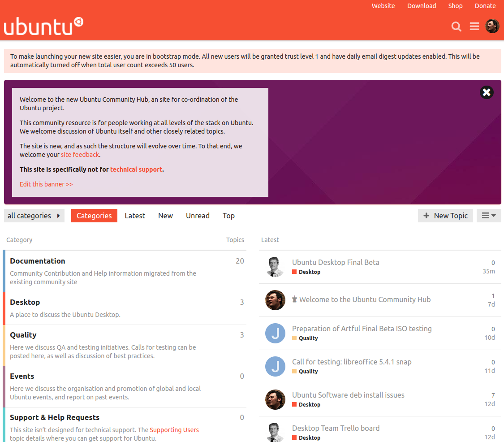Open the Website link in top bar
504x442 pixels.
click(x=383, y=6)
